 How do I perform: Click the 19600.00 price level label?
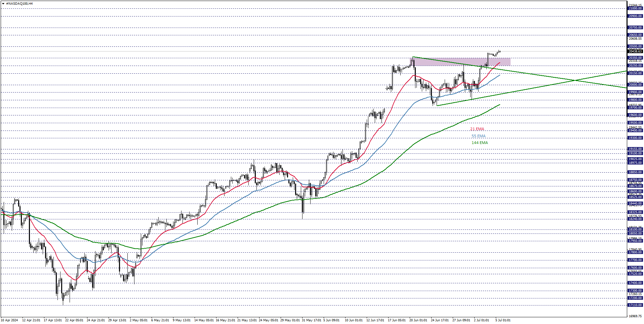(635, 115)
